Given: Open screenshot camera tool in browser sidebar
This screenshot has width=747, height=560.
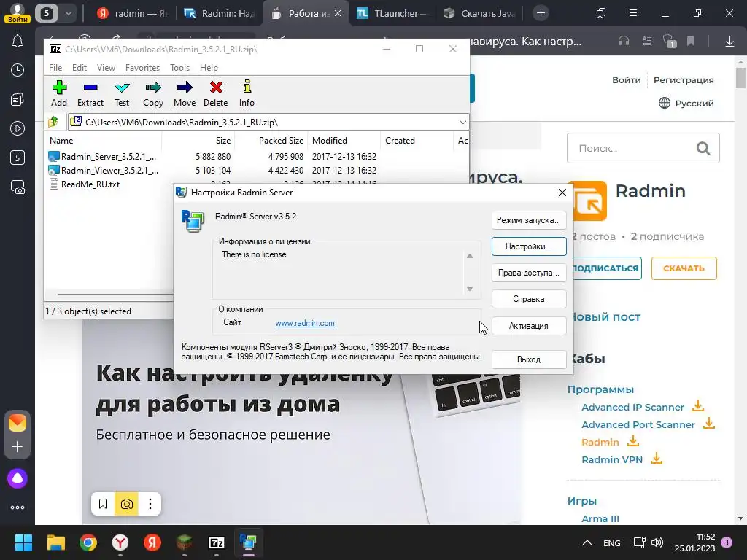Looking at the screenshot, I should [x=18, y=187].
